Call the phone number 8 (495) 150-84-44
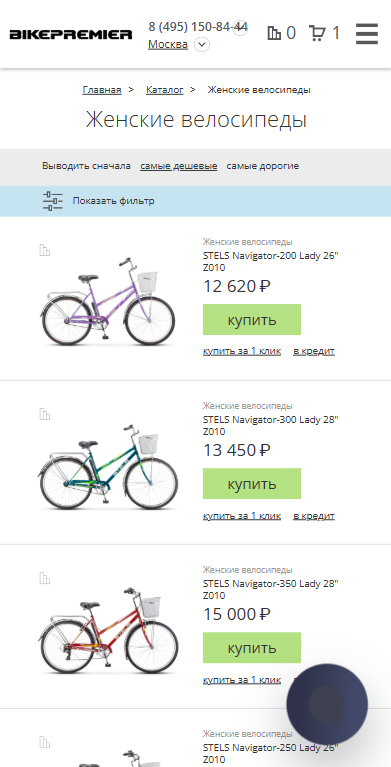 [198, 26]
